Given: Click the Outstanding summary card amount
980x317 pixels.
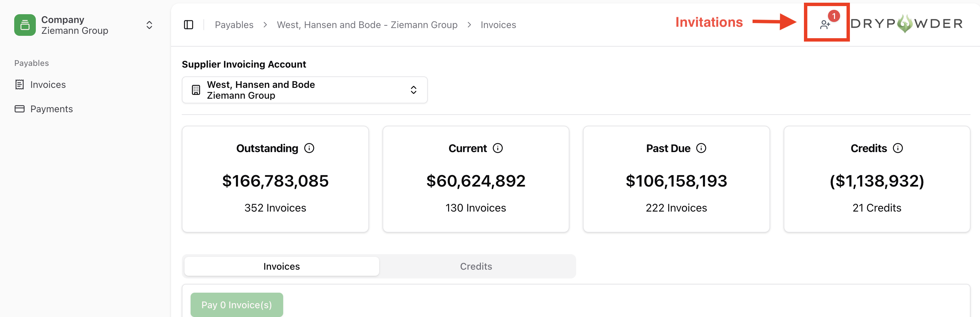Looking at the screenshot, I should pyautogui.click(x=275, y=181).
